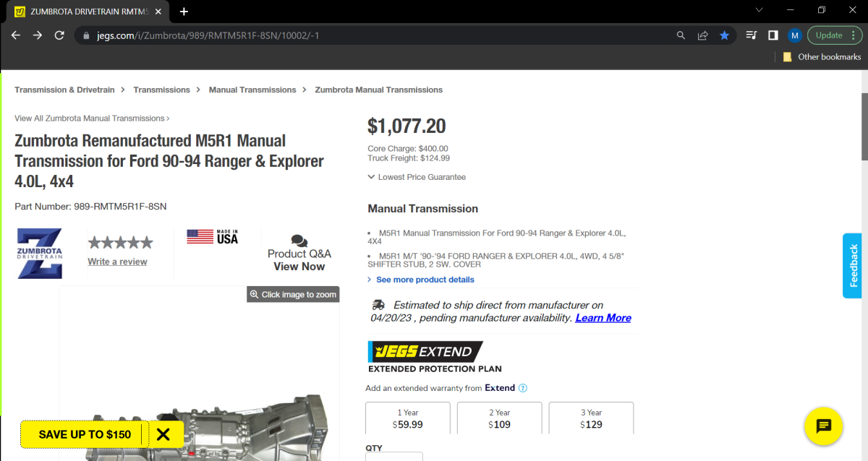
Task: Dismiss the SAVE UP TO $150 banner
Action: (x=163, y=434)
